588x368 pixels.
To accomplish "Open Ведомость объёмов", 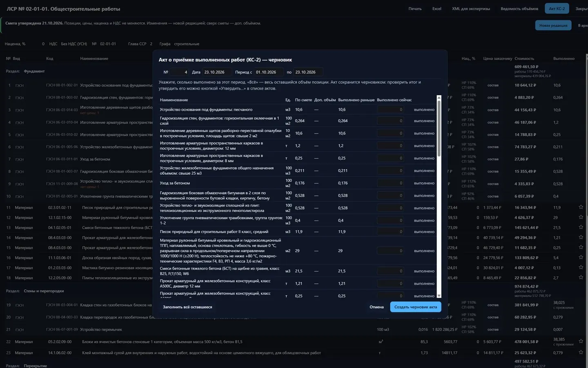I will 519,9.
